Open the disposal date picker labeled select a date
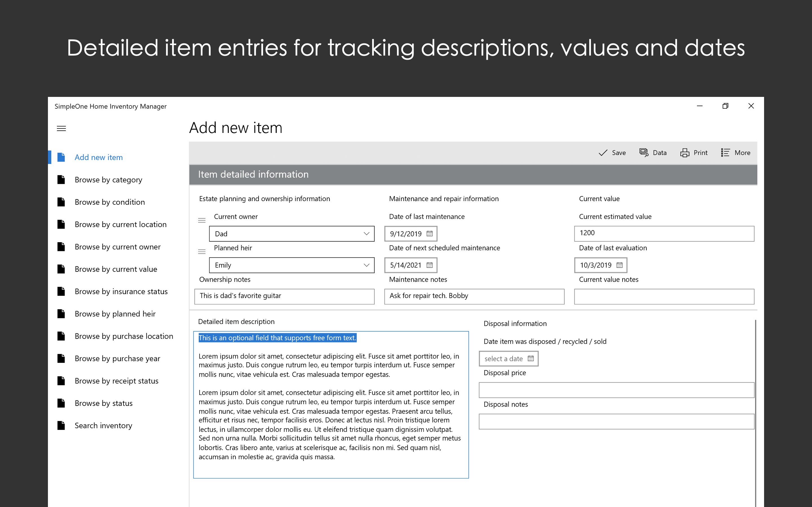The width and height of the screenshot is (812, 507). [x=508, y=359]
